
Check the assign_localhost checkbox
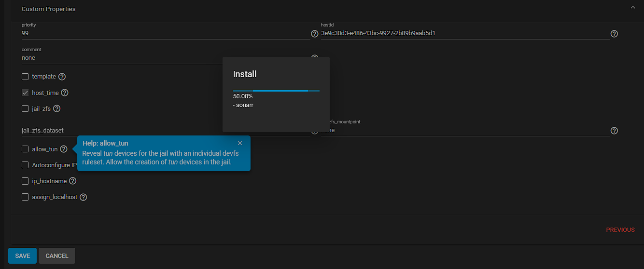pyautogui.click(x=25, y=197)
